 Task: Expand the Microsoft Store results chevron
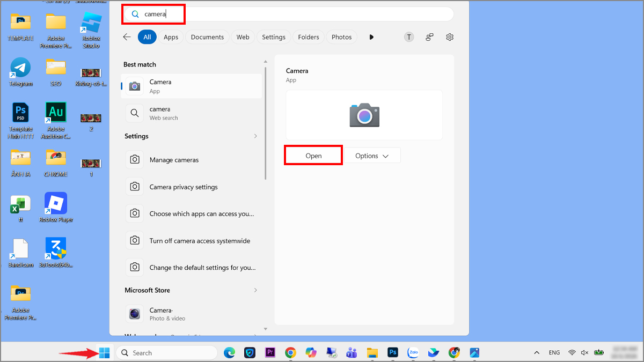click(255, 290)
